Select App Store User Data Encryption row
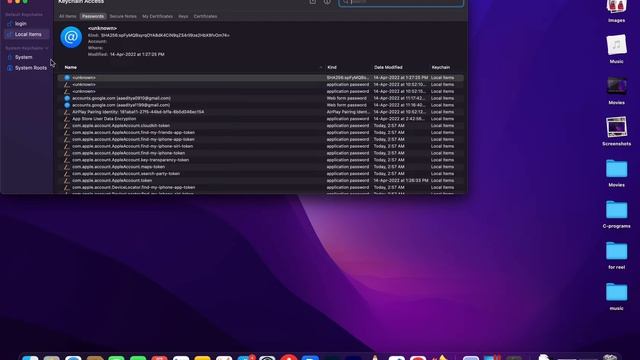Viewport: 640px width, 360px height. point(260,119)
